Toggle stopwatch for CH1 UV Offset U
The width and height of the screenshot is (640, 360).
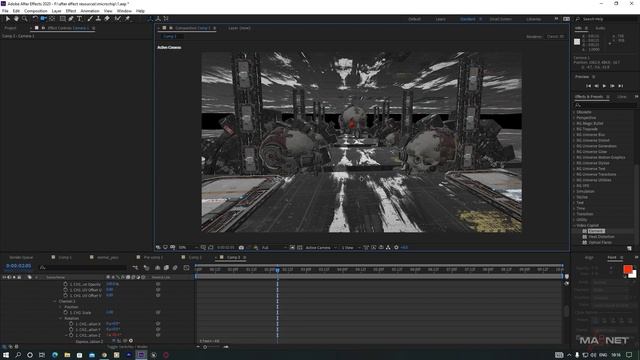pyautogui.click(x=65, y=289)
